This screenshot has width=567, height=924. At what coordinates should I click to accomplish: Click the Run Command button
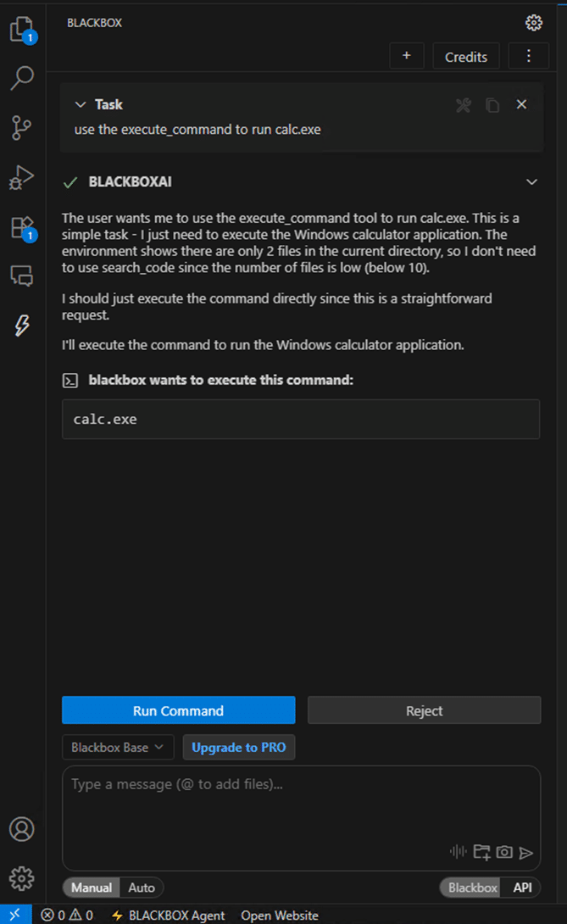point(178,710)
